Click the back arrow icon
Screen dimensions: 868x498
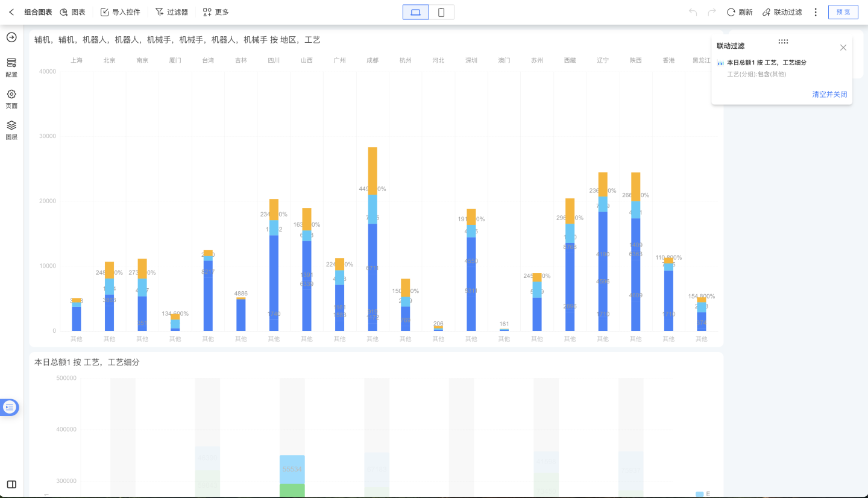[11, 12]
